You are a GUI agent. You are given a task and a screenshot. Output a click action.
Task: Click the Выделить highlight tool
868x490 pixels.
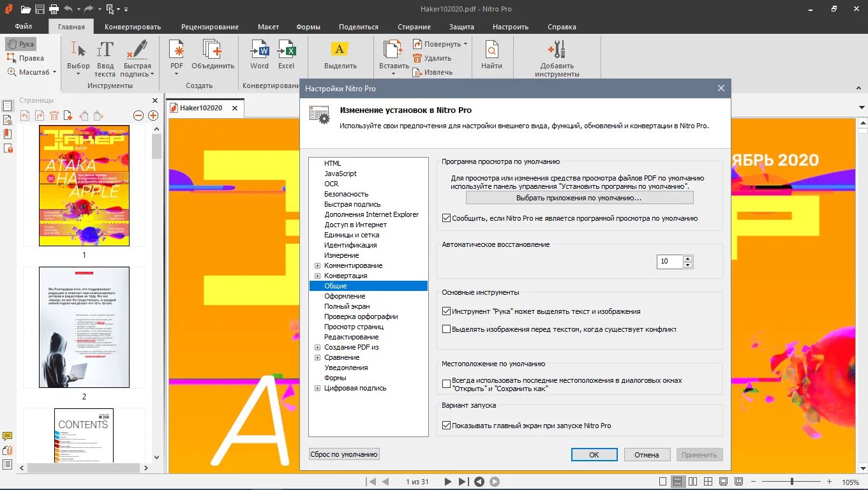pyautogui.click(x=340, y=55)
